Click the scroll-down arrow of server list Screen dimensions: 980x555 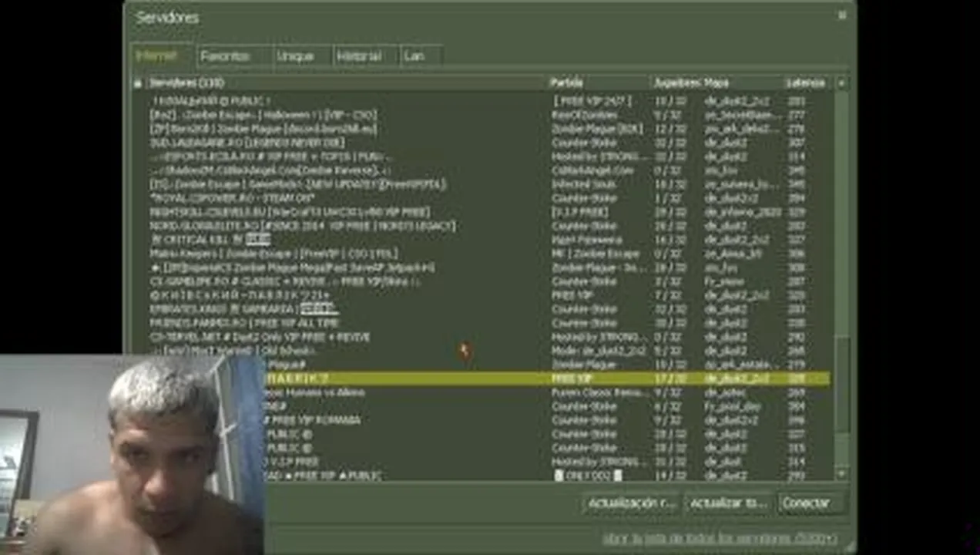tap(841, 473)
